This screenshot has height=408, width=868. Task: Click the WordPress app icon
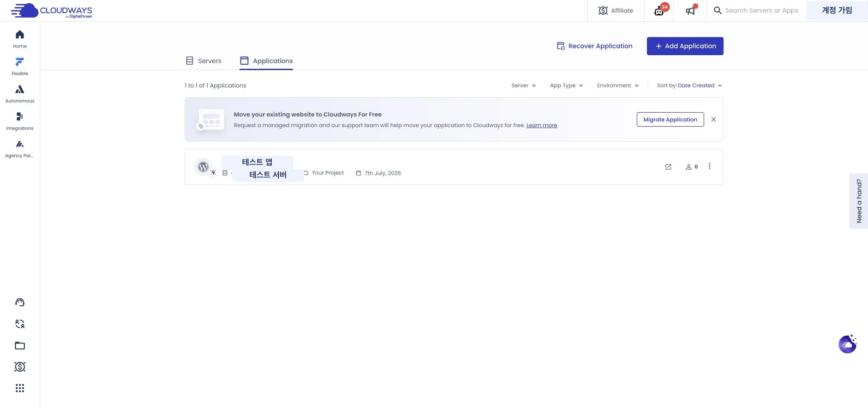tap(203, 167)
